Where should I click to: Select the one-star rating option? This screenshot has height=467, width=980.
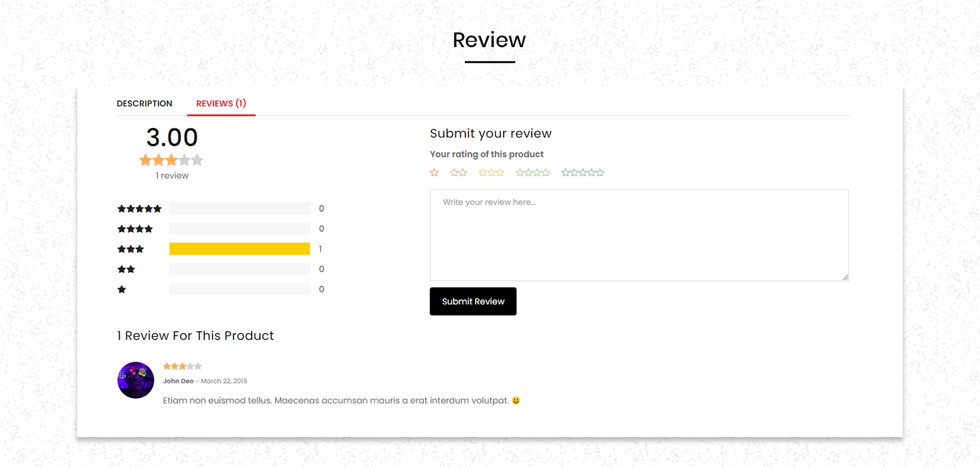point(434,173)
